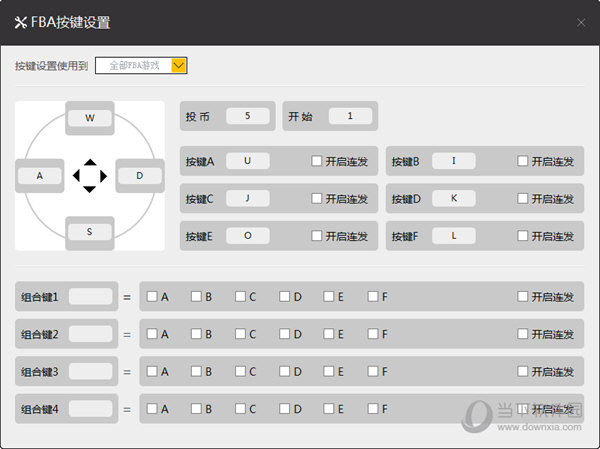Check D in the 组合键1 row
This screenshot has height=449, width=600.
[x=284, y=296]
